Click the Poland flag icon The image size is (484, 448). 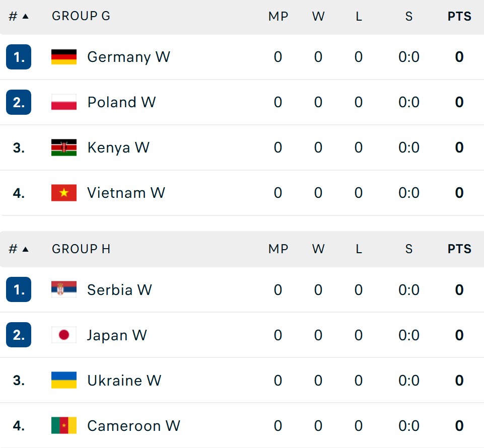tap(64, 102)
